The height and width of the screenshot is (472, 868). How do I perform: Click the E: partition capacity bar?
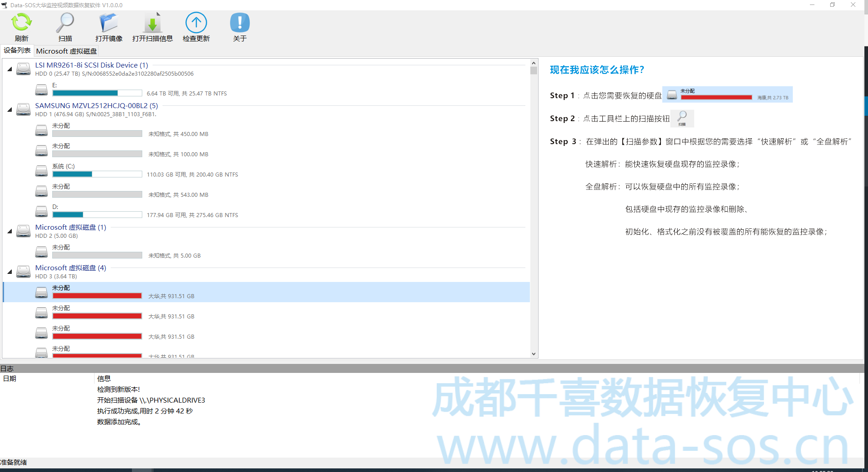(97, 93)
